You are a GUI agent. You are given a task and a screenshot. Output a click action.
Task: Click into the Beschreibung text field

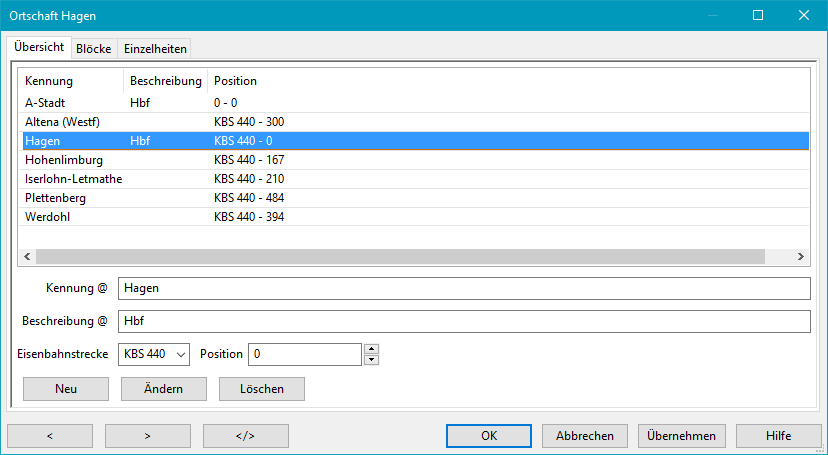462,322
